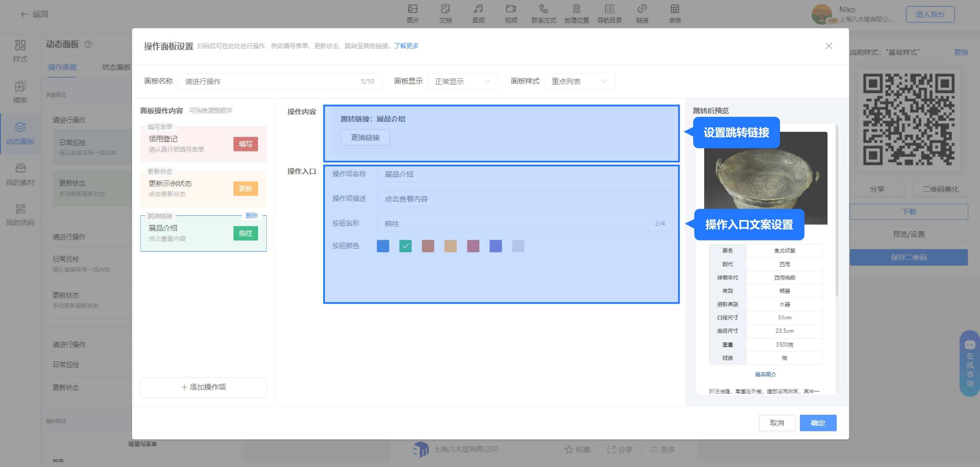The image size is (980, 467).
Task: Click the 进入后台 button
Action: [x=930, y=14]
